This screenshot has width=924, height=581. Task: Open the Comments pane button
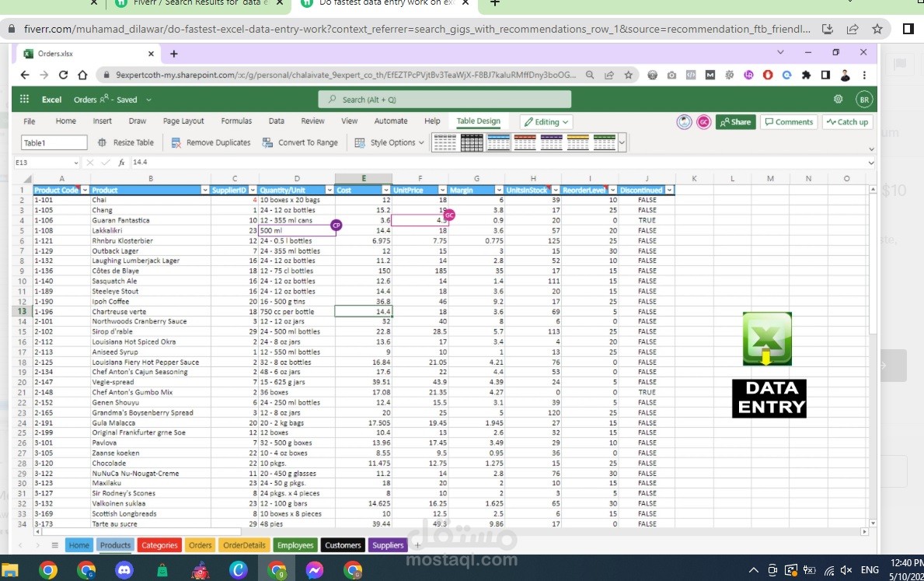click(x=789, y=122)
